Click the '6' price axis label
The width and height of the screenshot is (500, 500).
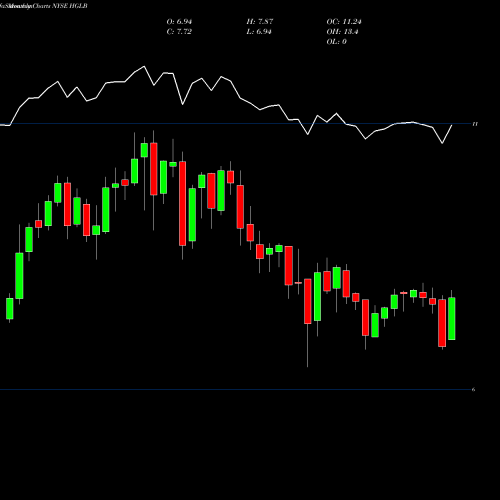click(x=473, y=389)
